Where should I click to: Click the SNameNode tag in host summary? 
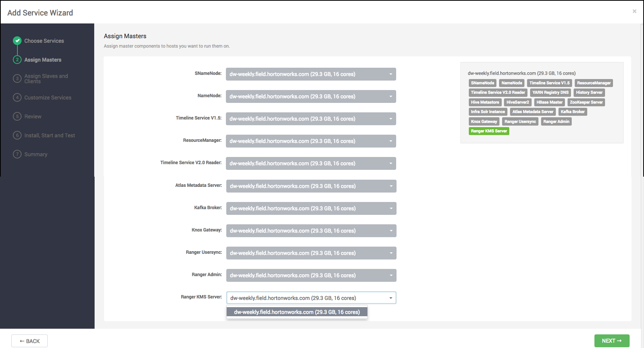point(482,83)
